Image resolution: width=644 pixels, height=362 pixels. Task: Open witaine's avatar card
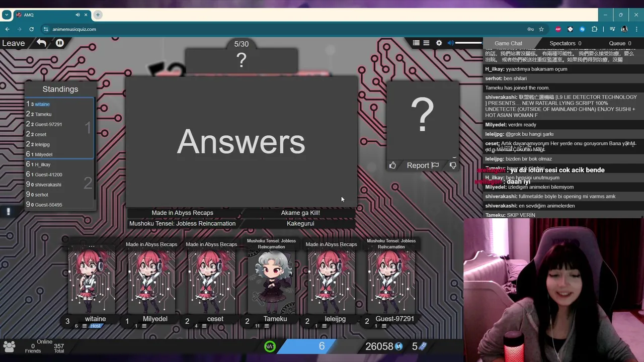coord(92,282)
